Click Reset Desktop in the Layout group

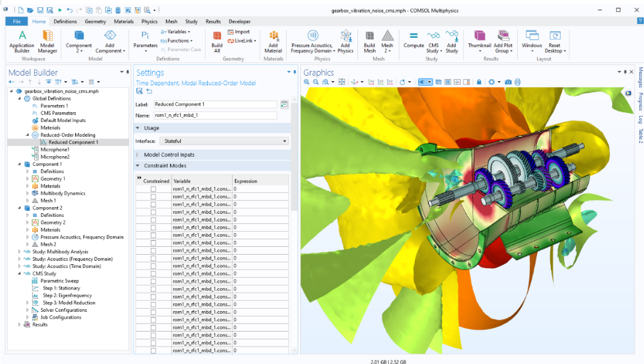point(555,41)
